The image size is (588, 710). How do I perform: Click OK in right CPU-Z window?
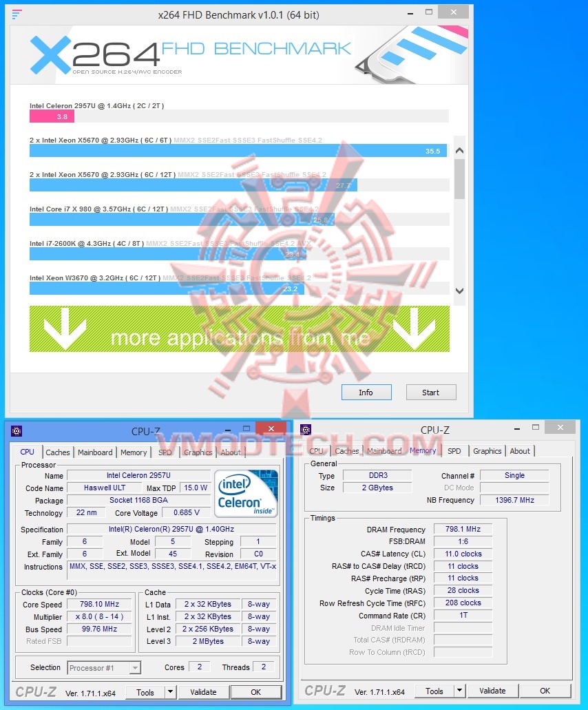(545, 691)
